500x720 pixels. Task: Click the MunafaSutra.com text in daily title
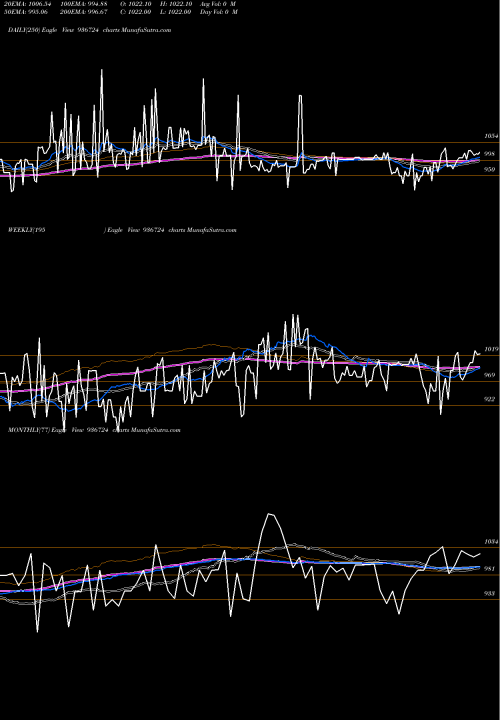coord(146,30)
